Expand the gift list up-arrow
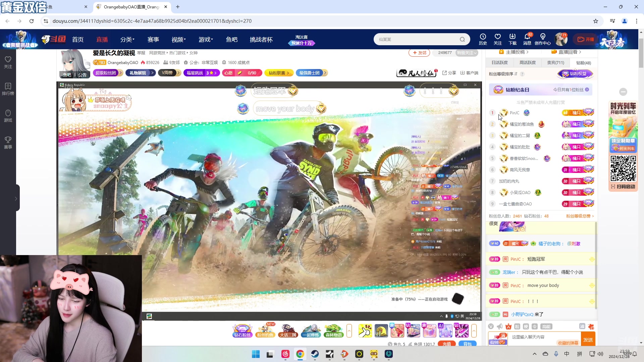The width and height of the screenshot is (644, 362). pos(474,331)
